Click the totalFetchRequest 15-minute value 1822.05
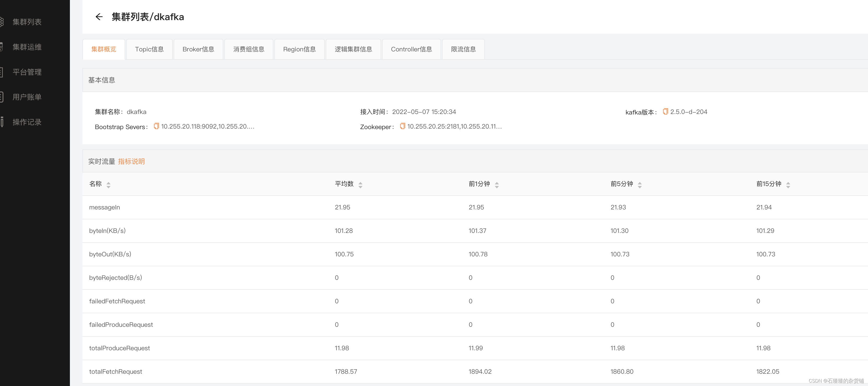This screenshot has height=386, width=868. tap(768, 371)
